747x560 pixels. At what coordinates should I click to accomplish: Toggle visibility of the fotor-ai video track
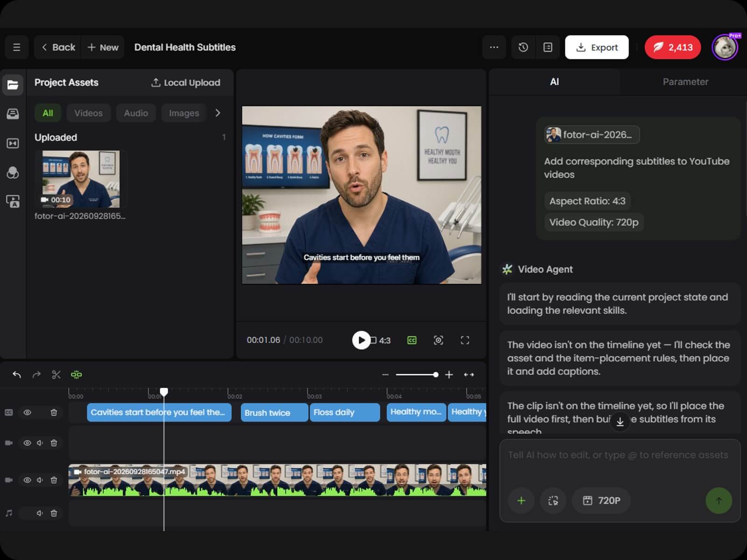pos(27,480)
